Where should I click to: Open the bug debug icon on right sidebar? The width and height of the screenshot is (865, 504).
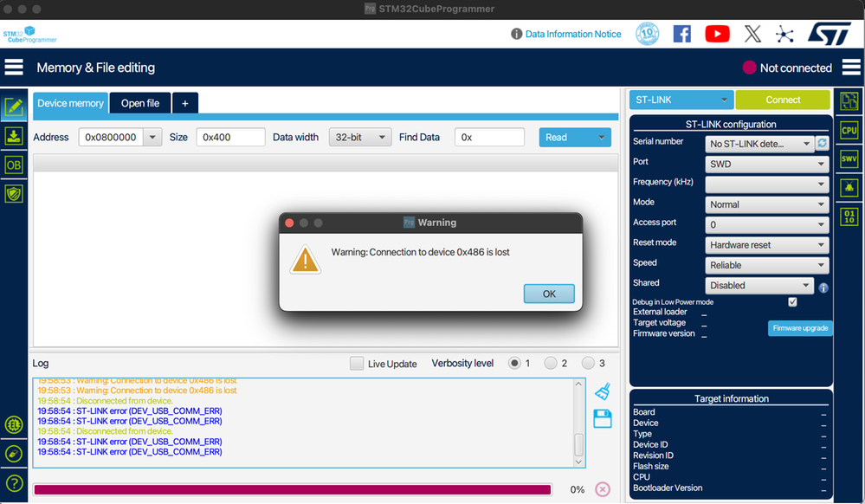coord(849,188)
